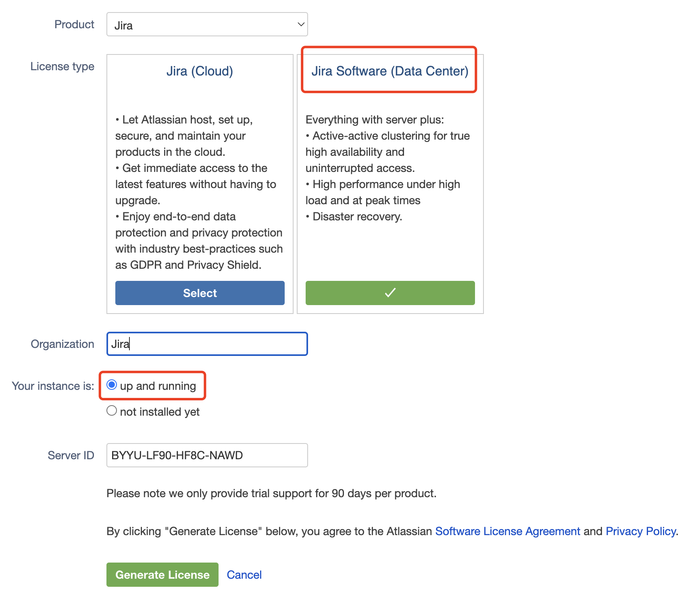The height and width of the screenshot is (590, 700).
Task: Click the Jira Software (Data Center) title
Action: [390, 71]
